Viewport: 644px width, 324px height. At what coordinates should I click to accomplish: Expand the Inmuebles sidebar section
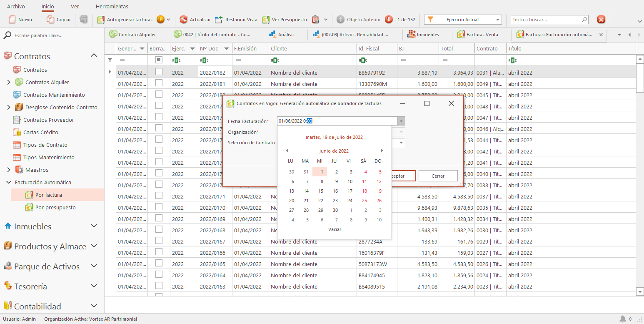94,226
